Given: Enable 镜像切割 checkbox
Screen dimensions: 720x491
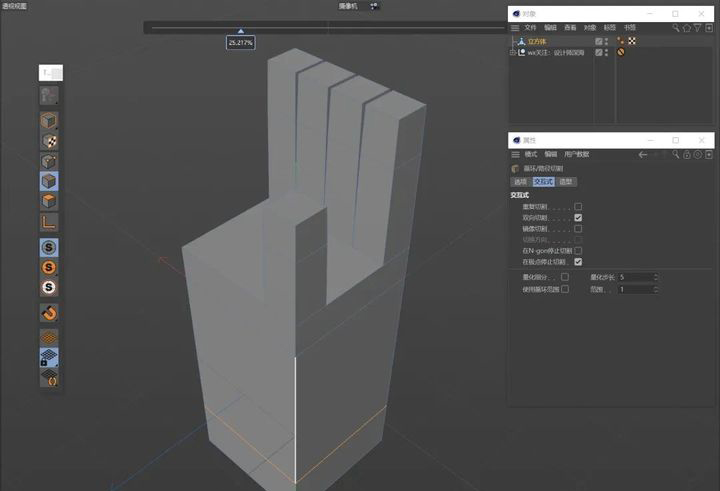Looking at the screenshot, I should pyautogui.click(x=578, y=229).
